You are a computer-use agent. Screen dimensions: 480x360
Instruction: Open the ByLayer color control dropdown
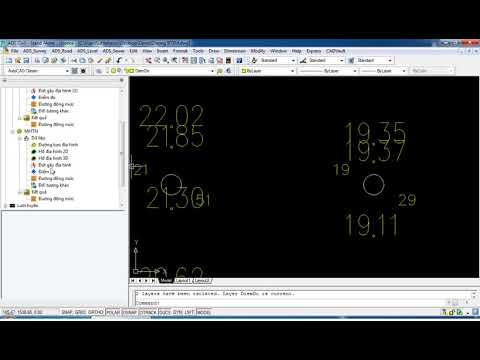[293, 71]
